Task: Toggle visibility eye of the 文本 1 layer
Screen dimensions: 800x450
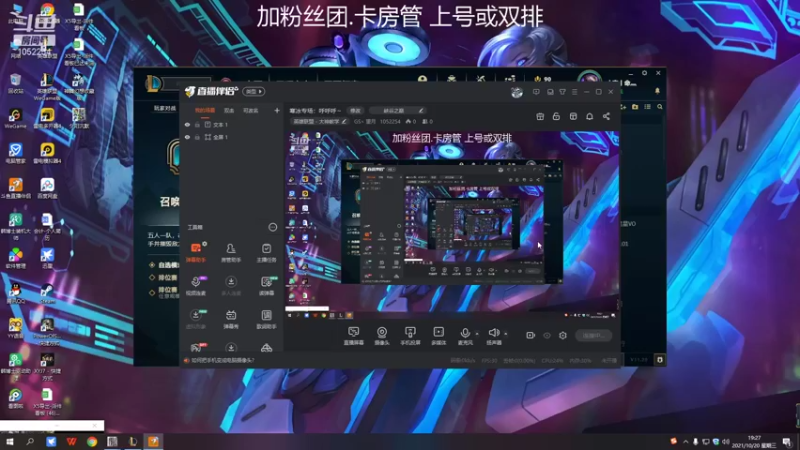Action: click(187, 124)
